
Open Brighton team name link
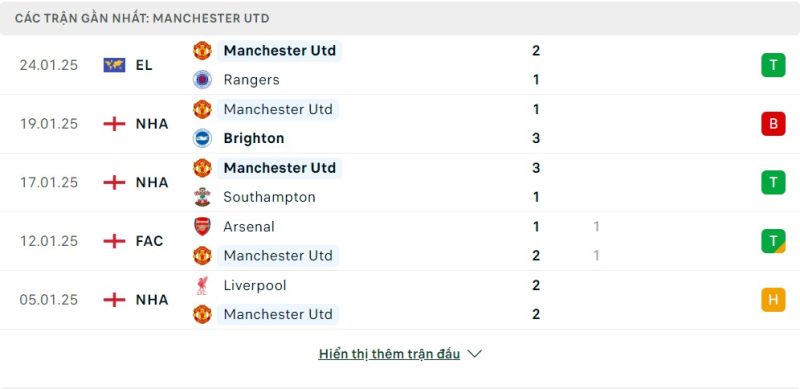coord(254,138)
